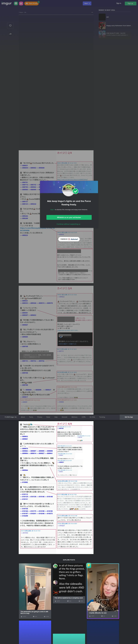Open the paramedics loop post thumbnail

tap(35, 586)
